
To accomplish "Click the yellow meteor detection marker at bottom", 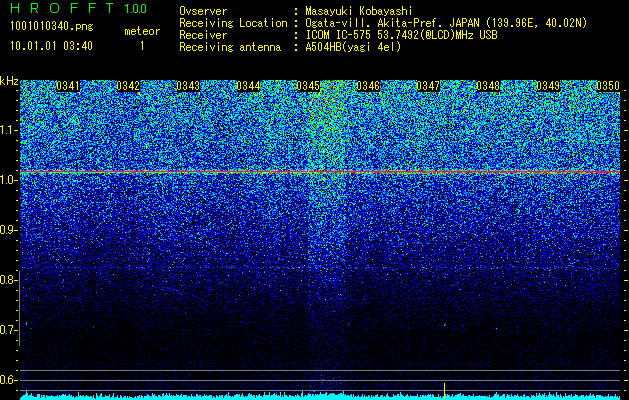I will 444,391.
